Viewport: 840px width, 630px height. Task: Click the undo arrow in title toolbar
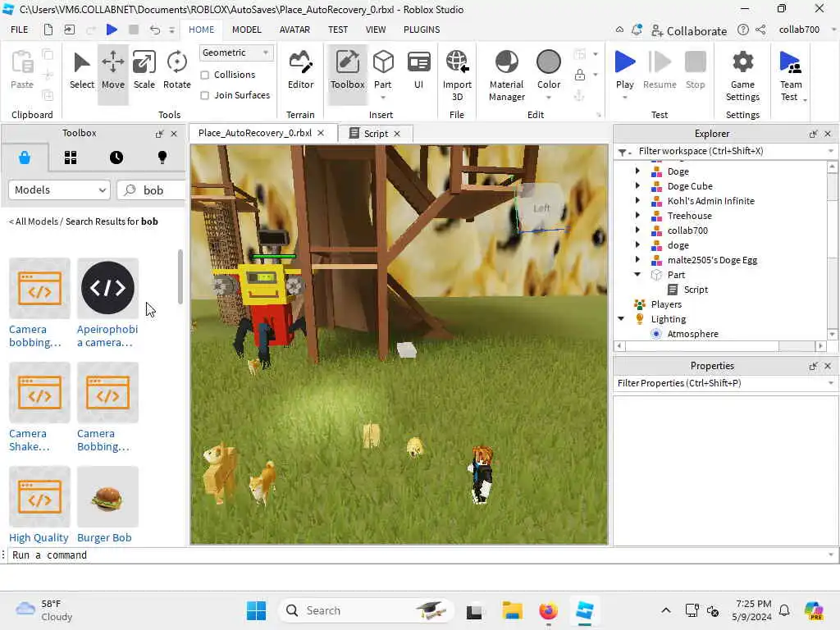point(155,30)
